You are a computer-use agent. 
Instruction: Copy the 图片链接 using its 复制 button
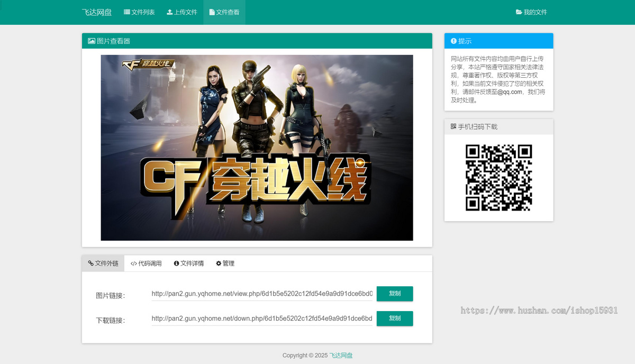394,294
